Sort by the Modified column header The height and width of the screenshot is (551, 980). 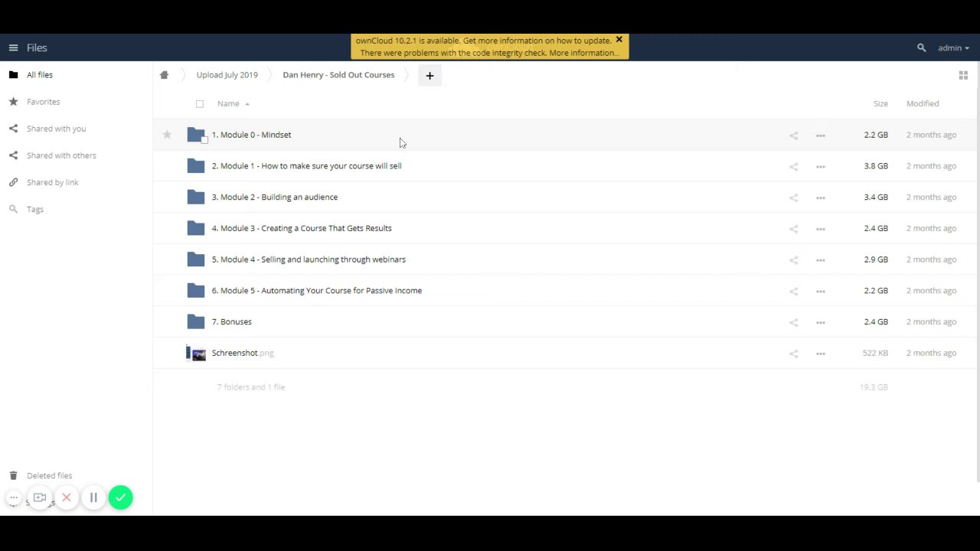[923, 103]
